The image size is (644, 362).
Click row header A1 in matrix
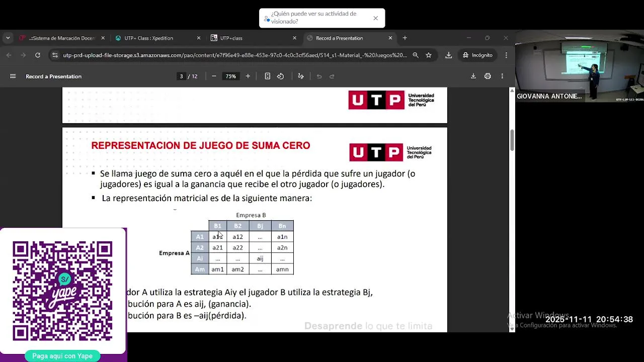pyautogui.click(x=200, y=237)
